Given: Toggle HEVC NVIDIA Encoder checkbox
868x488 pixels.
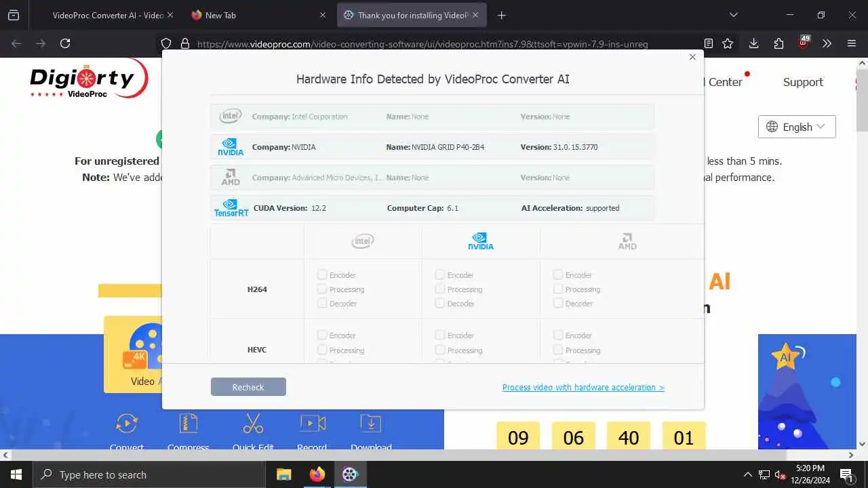Looking at the screenshot, I should [440, 335].
